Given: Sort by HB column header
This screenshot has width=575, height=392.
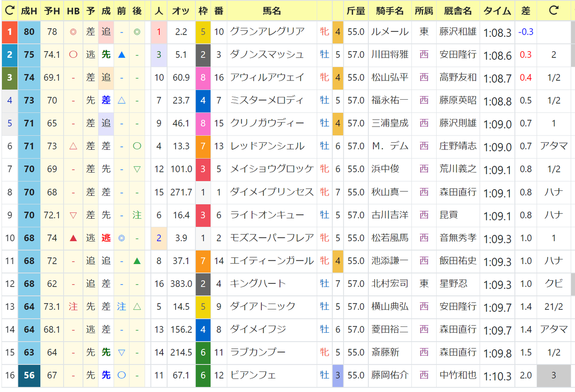Looking at the screenshot, I should 73,11.
